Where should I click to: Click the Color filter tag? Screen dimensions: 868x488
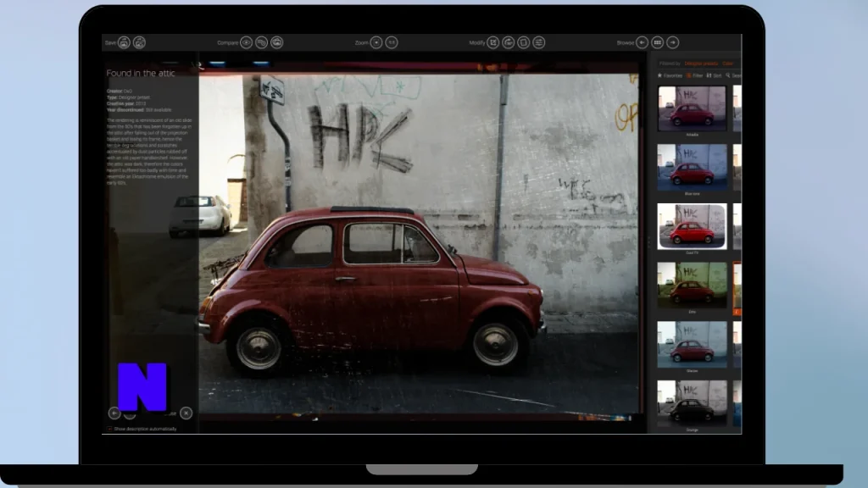[727, 64]
